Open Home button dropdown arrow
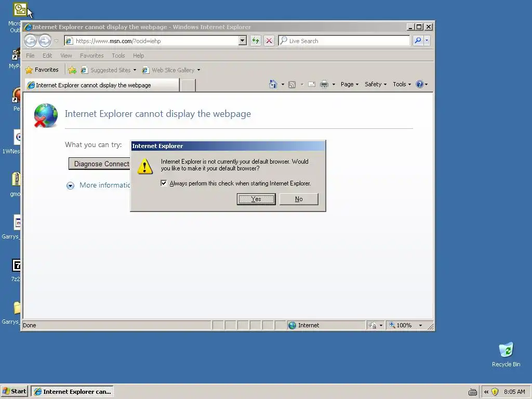532x399 pixels. point(283,85)
